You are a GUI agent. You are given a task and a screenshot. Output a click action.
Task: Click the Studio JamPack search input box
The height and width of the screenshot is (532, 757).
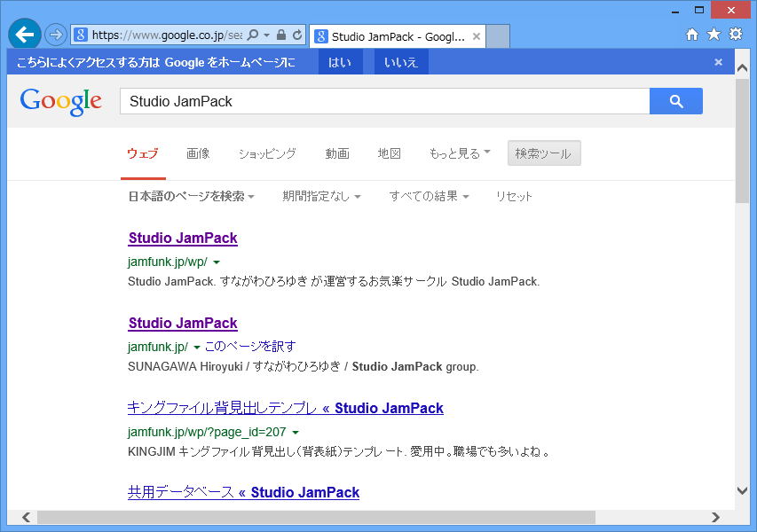(x=385, y=101)
